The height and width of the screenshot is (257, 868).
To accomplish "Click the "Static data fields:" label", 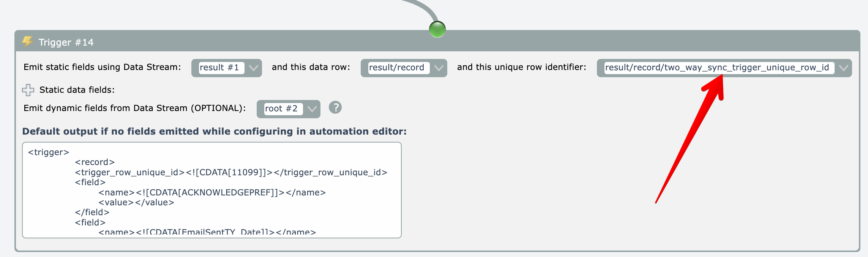I will 77,90.
